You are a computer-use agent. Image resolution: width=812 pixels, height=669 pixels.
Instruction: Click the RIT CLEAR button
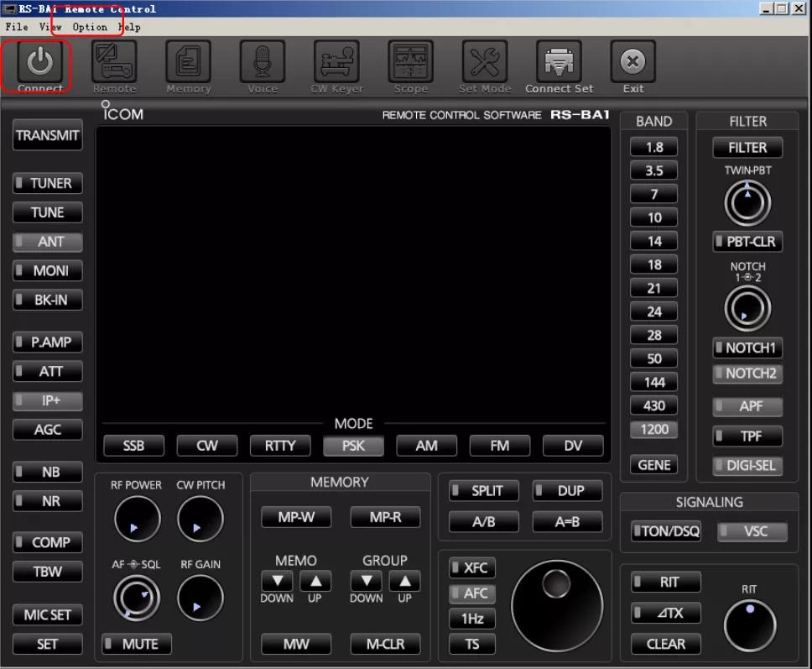click(x=666, y=644)
